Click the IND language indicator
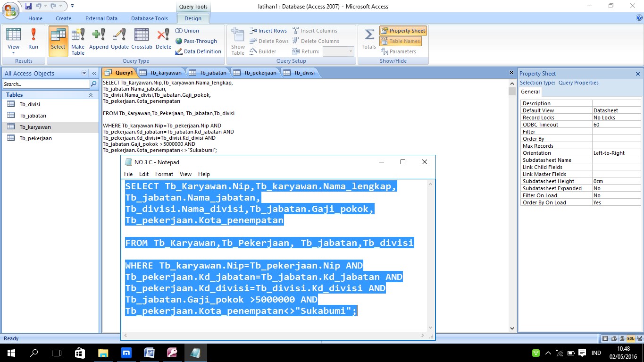This screenshot has width=644, height=362. (x=596, y=353)
